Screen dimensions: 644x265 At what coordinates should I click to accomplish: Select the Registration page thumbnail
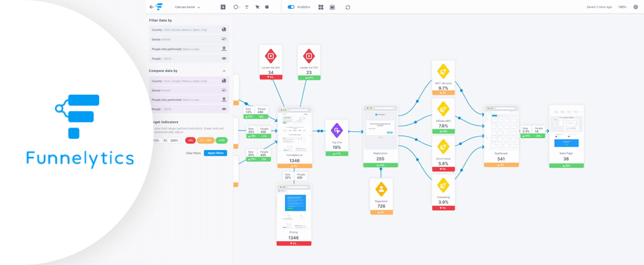[380, 127]
